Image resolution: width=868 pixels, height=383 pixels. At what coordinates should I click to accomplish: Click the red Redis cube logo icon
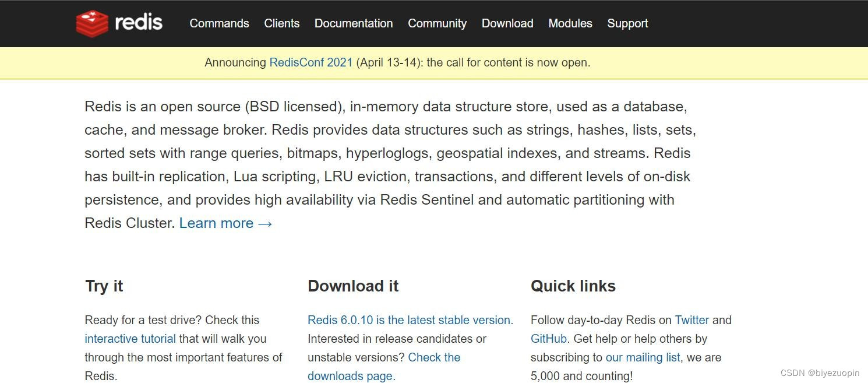[x=92, y=23]
